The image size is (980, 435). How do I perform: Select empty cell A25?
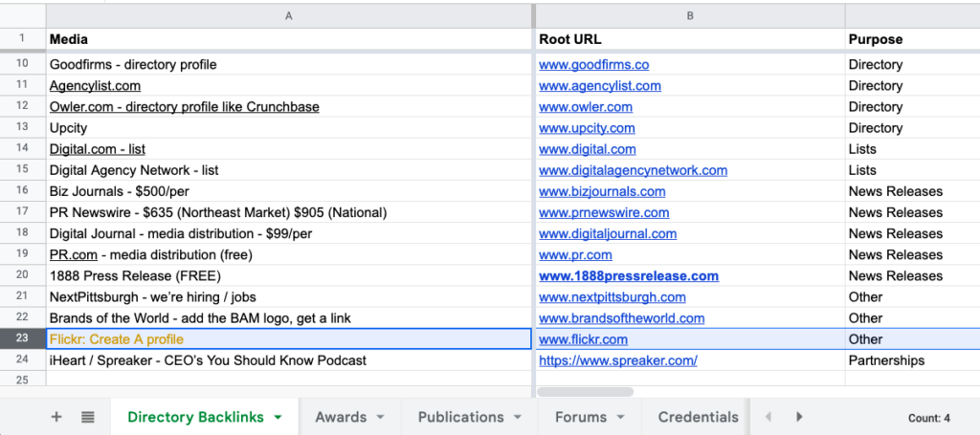point(289,379)
